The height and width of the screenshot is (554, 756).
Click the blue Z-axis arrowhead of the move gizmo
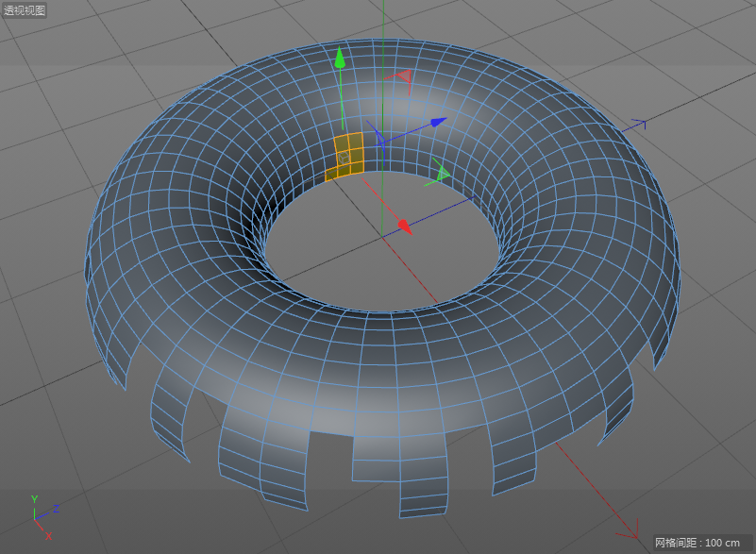point(438,122)
